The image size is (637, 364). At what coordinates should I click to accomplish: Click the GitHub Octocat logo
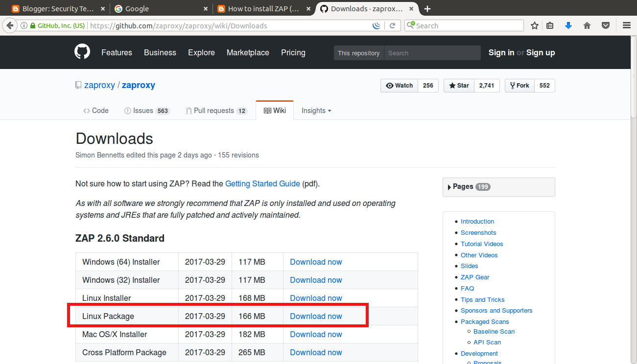(82, 52)
